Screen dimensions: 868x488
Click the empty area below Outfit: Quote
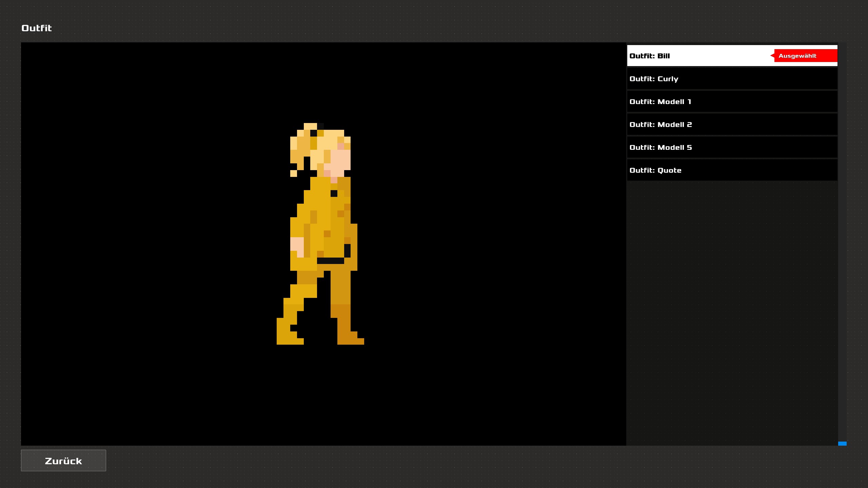[732, 305]
